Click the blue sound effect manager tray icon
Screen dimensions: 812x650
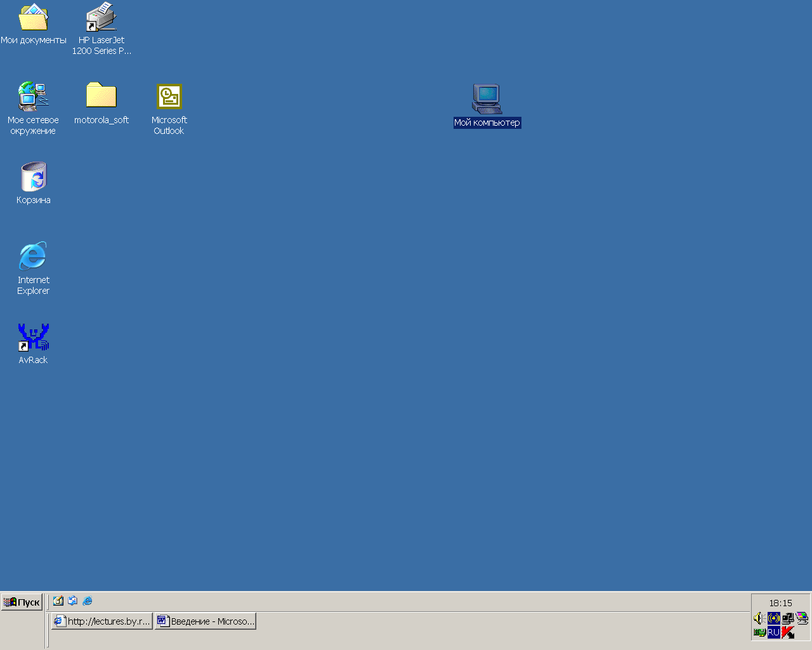point(773,618)
